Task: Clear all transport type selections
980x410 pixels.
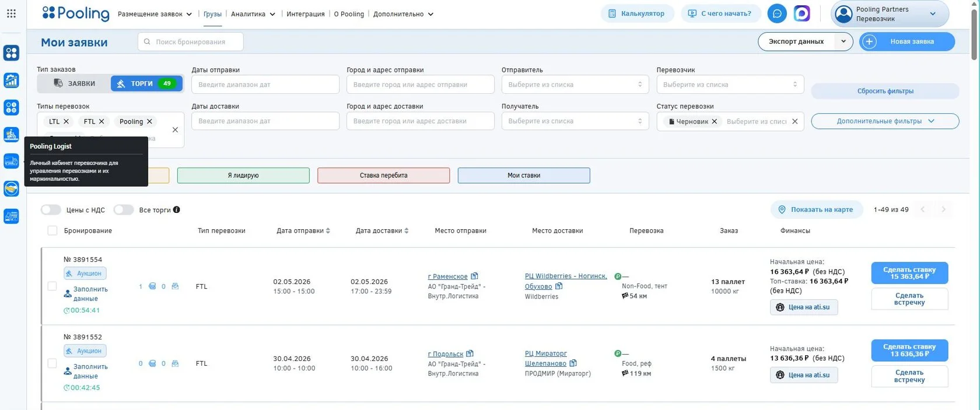Action: [x=175, y=129]
